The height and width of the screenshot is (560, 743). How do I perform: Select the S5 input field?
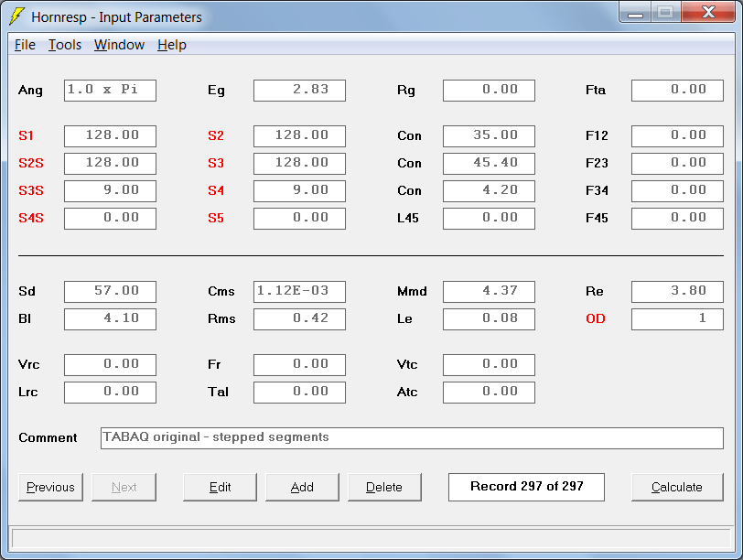[x=299, y=219]
